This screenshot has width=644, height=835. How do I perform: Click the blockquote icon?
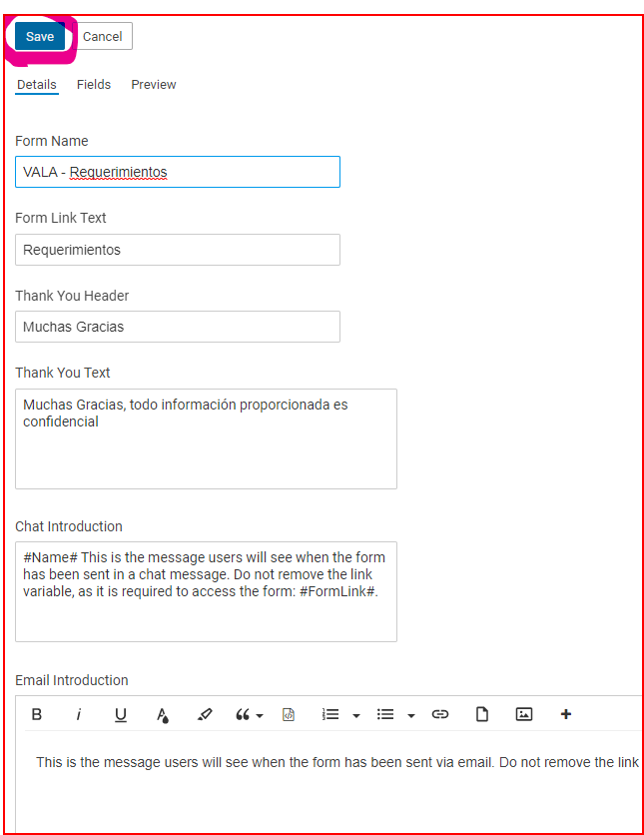point(243,714)
